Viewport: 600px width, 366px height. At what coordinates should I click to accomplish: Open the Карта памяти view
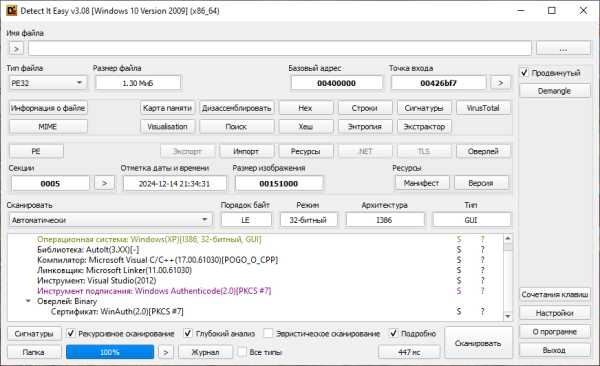click(x=167, y=108)
